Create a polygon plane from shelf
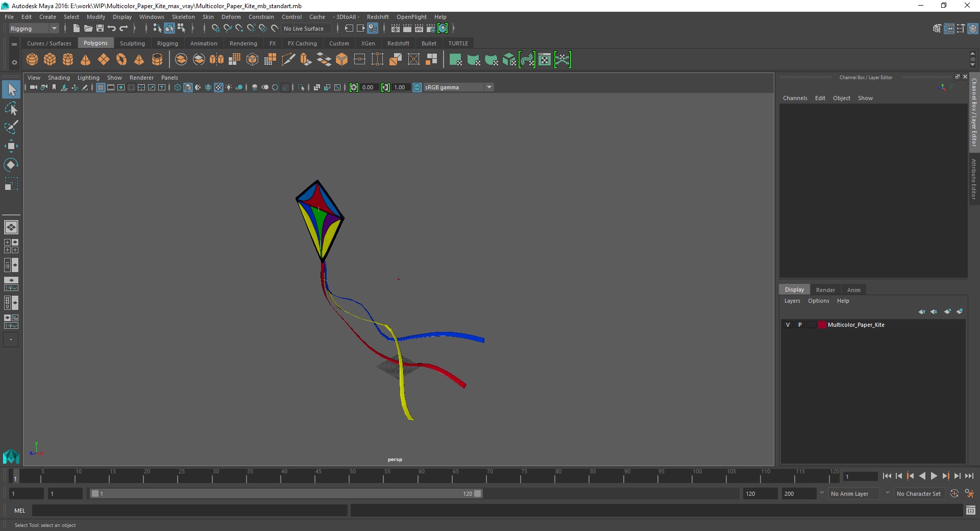The width and height of the screenshot is (980, 531). [x=104, y=60]
